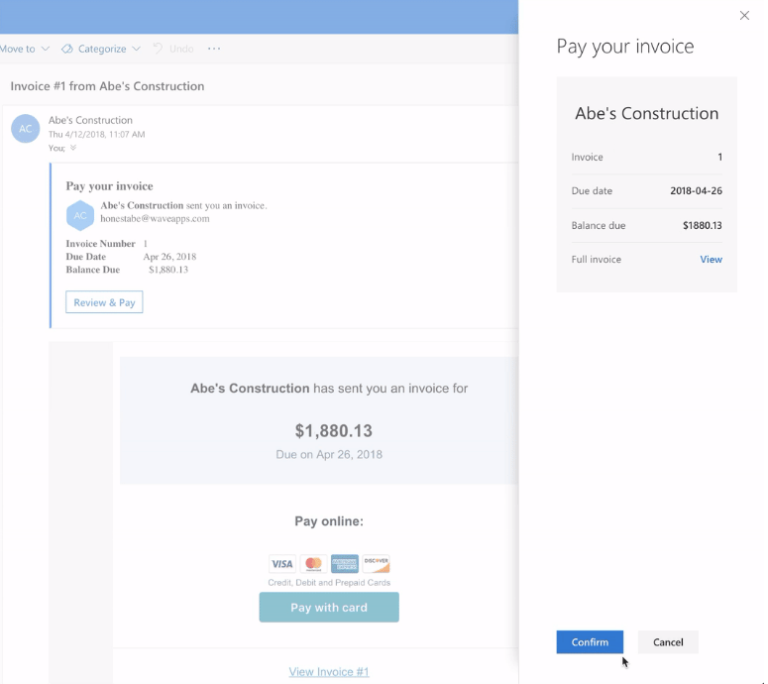Viewport: 768px width, 684px height.
Task: Click the sender name Abe's Construction
Action: 90,120
